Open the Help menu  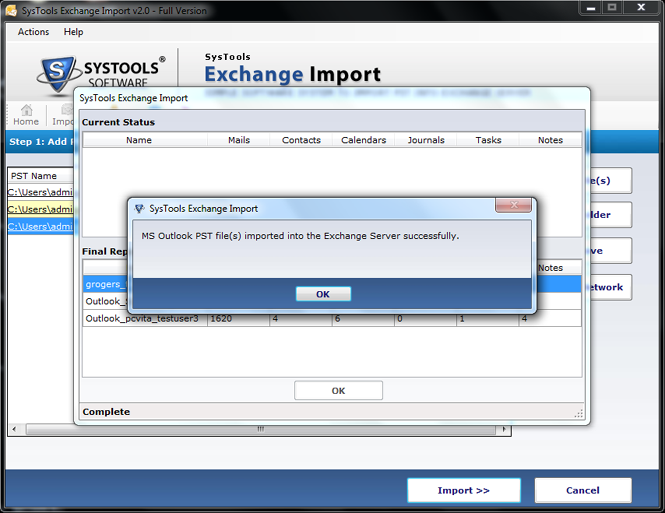click(73, 32)
